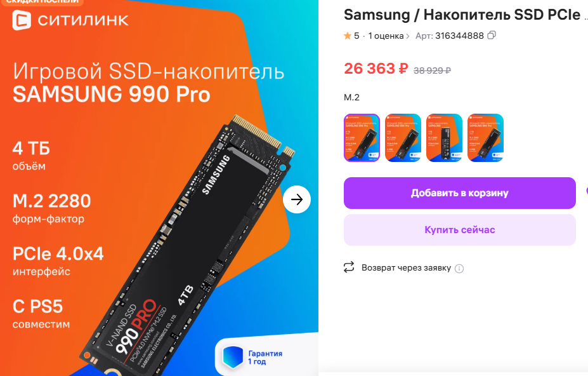Open the 1 оценка reviews chevron

click(407, 36)
